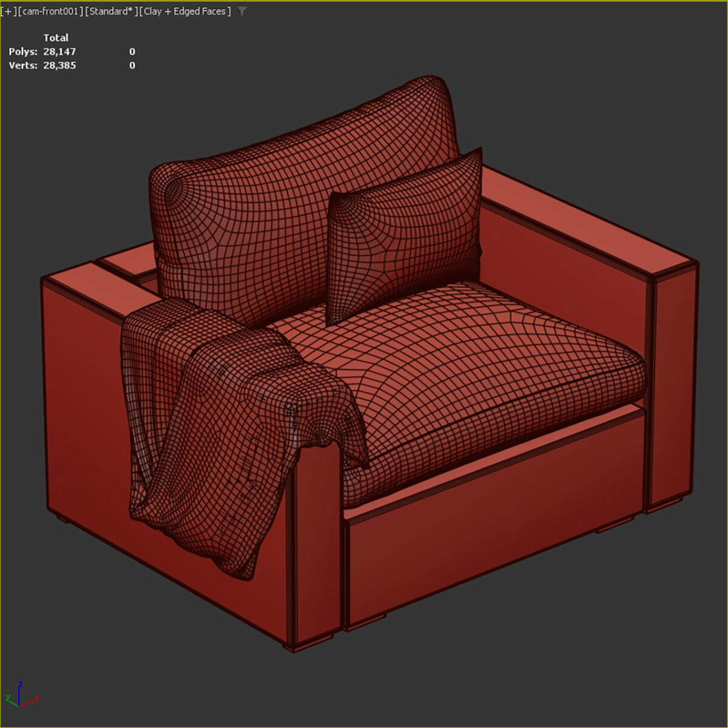The height and width of the screenshot is (728, 728).
Task: Click the Polys count value 28,147
Action: (59, 52)
